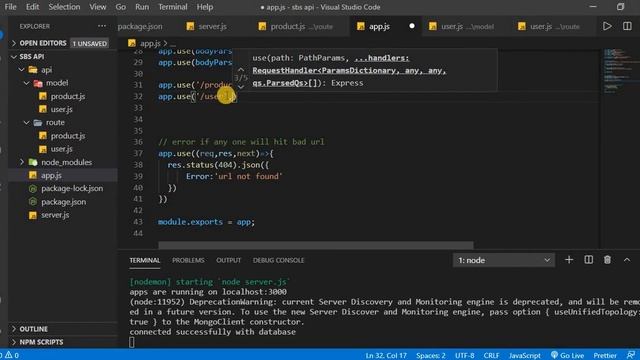Show the Output panel tab

pos(229,260)
